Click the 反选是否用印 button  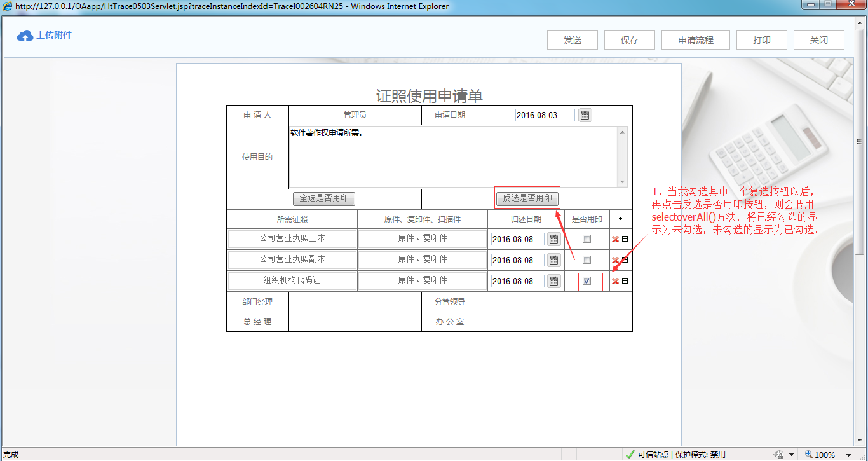point(527,198)
